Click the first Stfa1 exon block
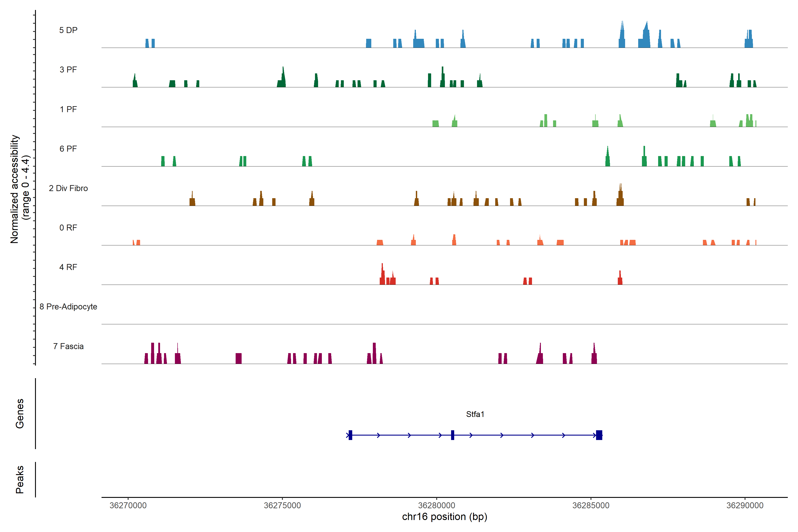Screen dimensions: 798x532 (350, 435)
